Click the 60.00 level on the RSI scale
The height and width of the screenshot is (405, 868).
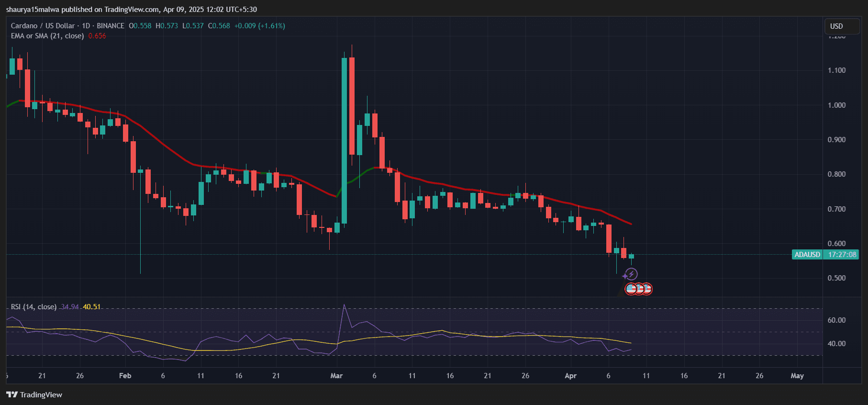tap(836, 320)
